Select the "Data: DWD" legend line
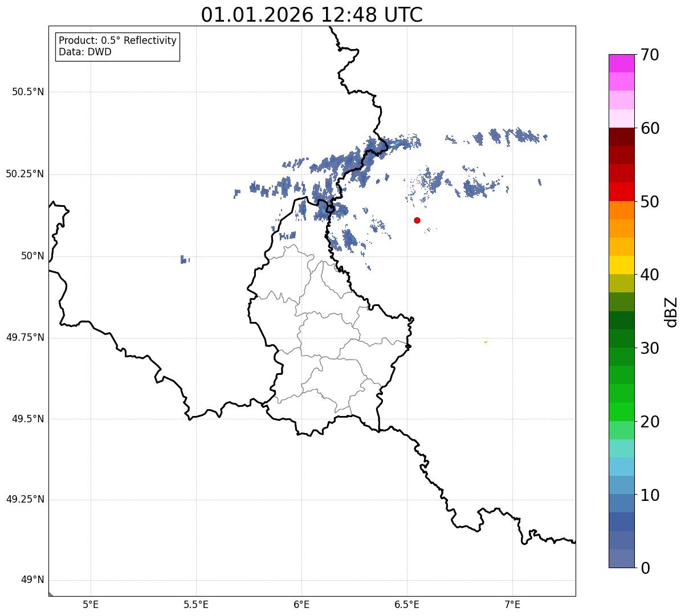685x616 pixels. pos(85,52)
